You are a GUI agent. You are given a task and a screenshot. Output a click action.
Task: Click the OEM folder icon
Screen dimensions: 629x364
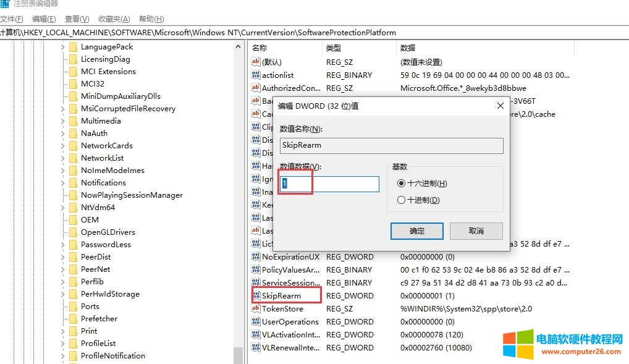tap(73, 220)
